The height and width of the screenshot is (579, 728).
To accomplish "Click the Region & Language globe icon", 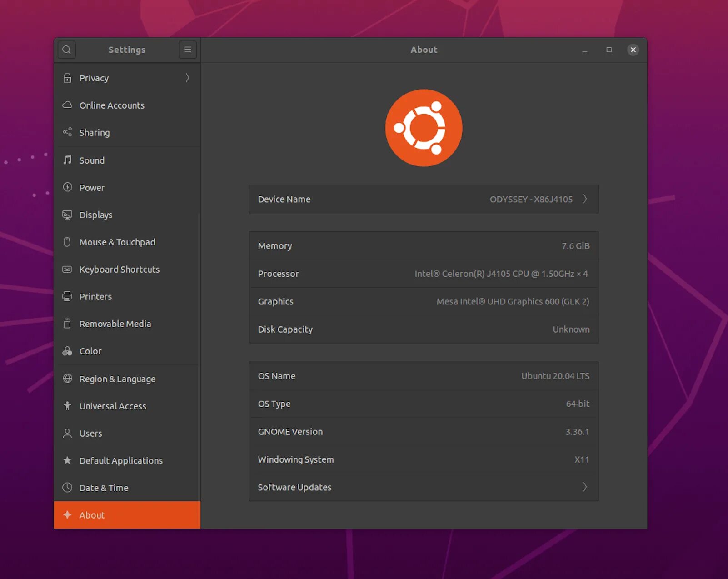I will (x=67, y=379).
